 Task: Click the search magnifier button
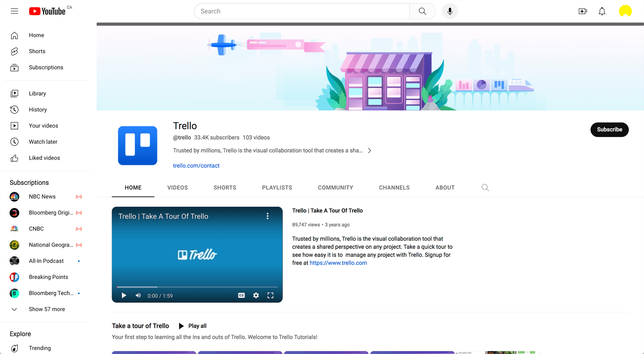coord(422,11)
